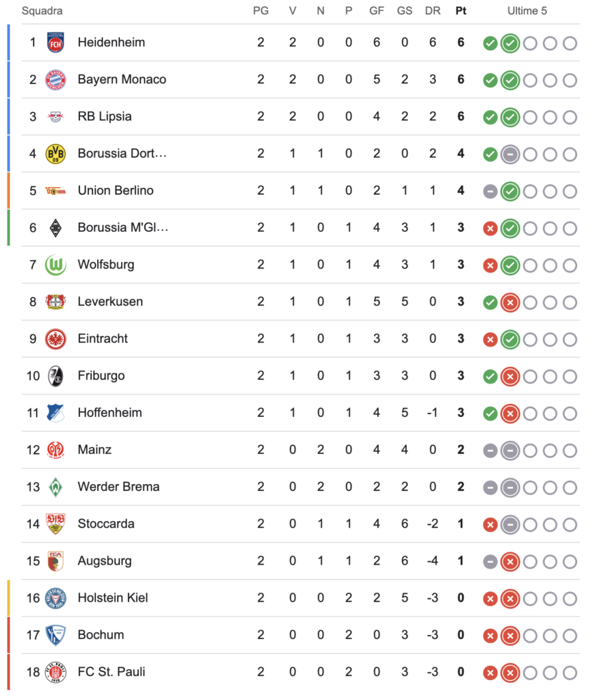Screen dimensions: 612x700
Task: Click the Bayern Monaco club logo
Action: [x=55, y=79]
